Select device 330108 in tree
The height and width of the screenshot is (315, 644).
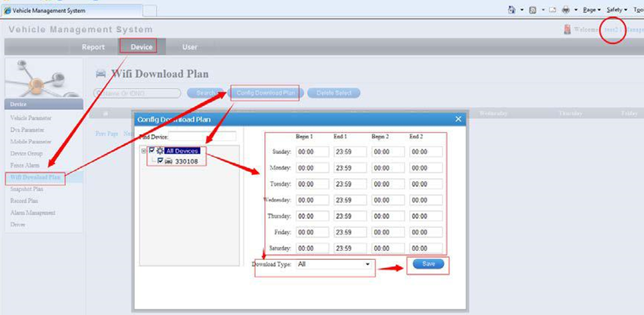[x=186, y=162]
